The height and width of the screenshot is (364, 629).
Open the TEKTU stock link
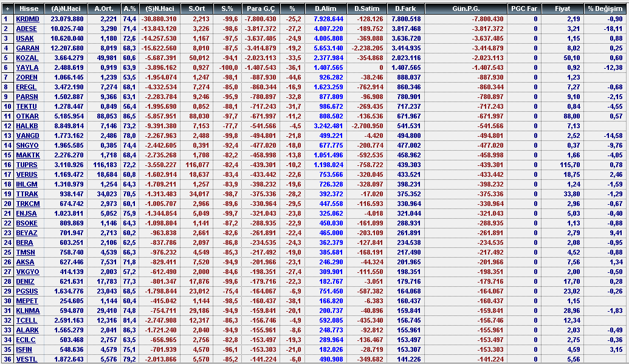pyautogui.click(x=27, y=107)
